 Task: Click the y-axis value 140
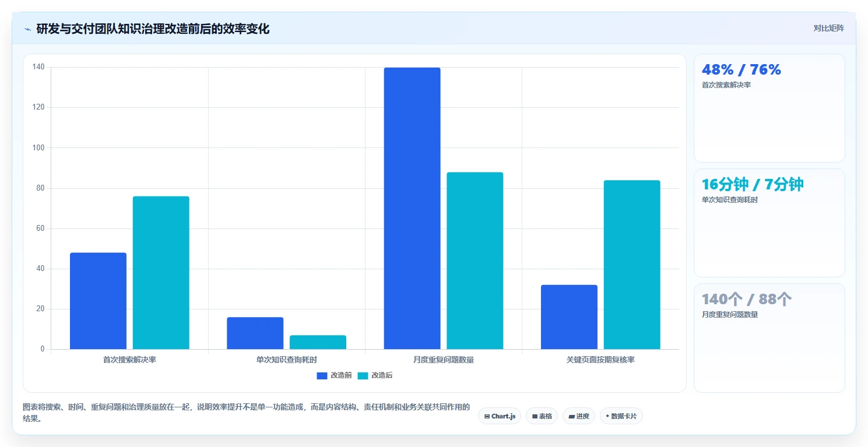point(38,67)
